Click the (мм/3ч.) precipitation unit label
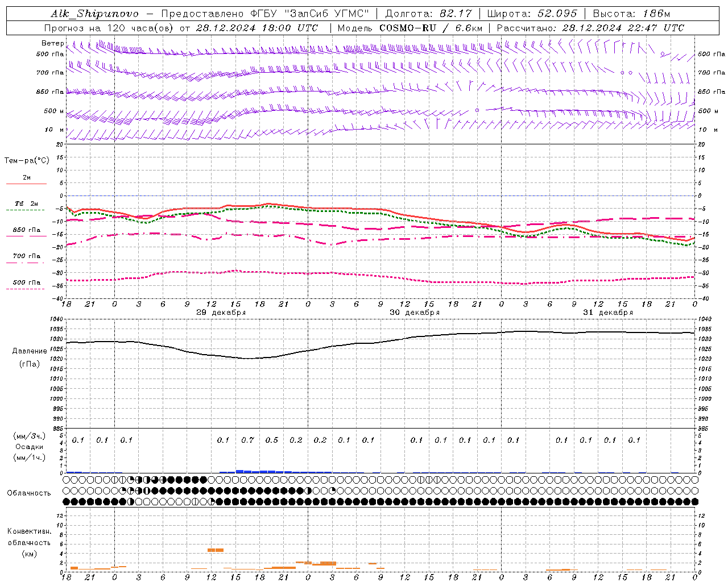728x582 pixels. (x=30, y=436)
